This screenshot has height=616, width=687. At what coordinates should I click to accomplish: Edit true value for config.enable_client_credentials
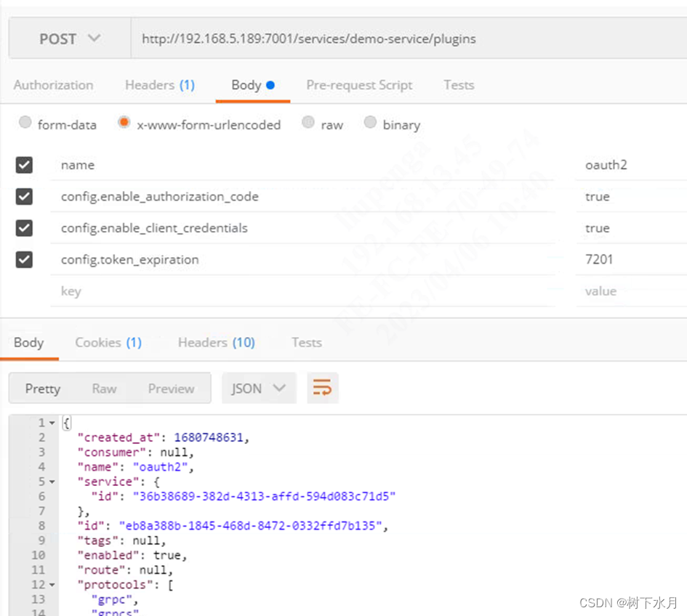click(x=631, y=228)
